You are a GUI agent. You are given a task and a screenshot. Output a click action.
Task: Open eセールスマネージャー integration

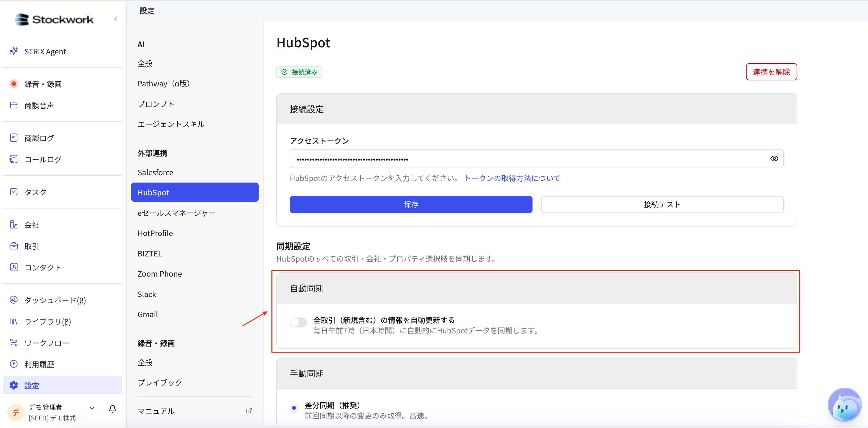pyautogui.click(x=195, y=213)
